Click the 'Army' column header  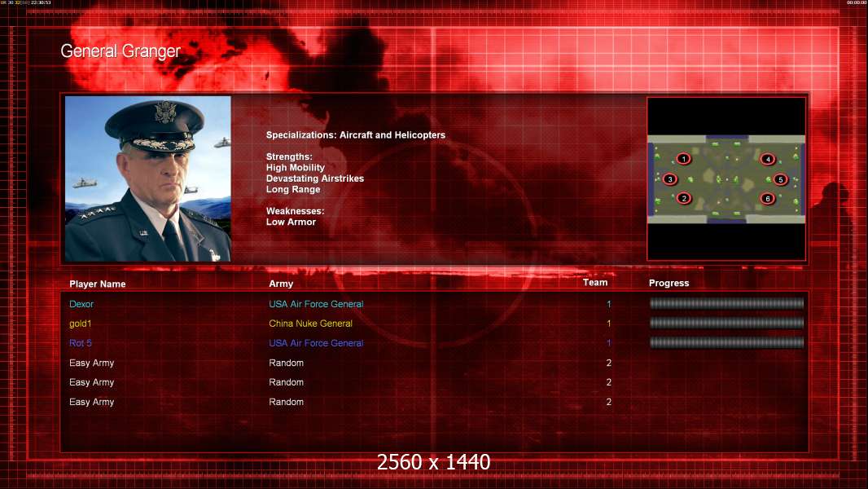(281, 284)
